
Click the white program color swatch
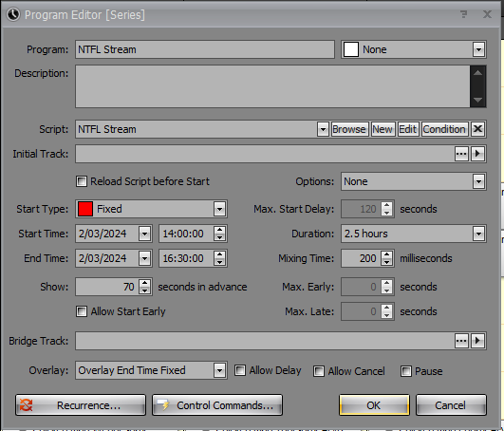351,49
